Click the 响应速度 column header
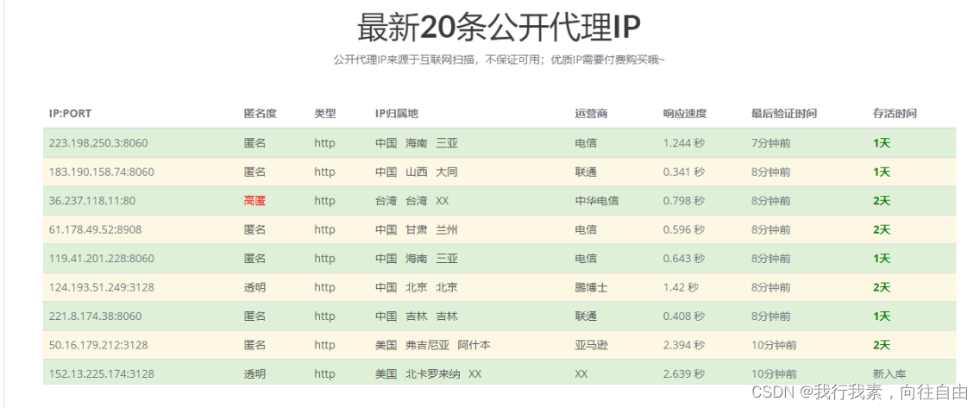The width and height of the screenshot is (980, 408). point(685,114)
